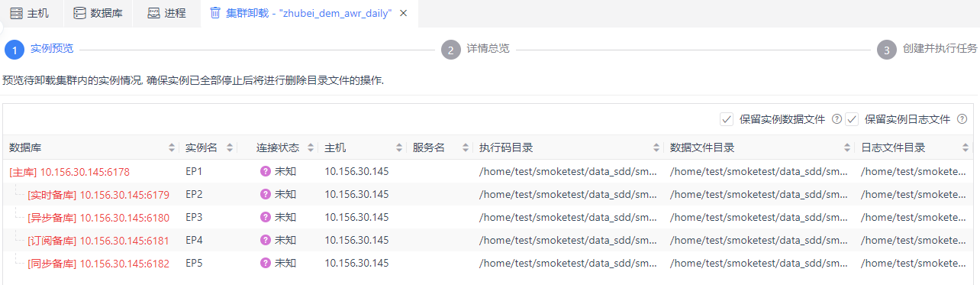Click 数据文件目录 path in EP2 row
The width and height of the screenshot is (980, 285).
759,194
